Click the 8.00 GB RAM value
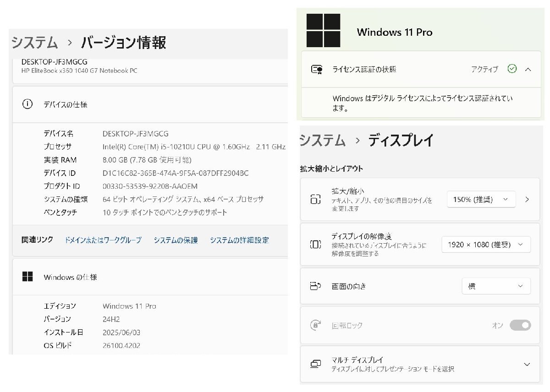The height and width of the screenshot is (392, 550). coord(147,160)
